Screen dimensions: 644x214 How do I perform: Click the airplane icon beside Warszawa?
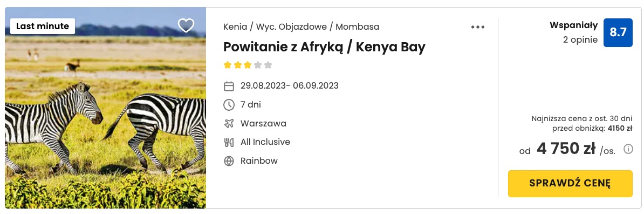pos(229,123)
